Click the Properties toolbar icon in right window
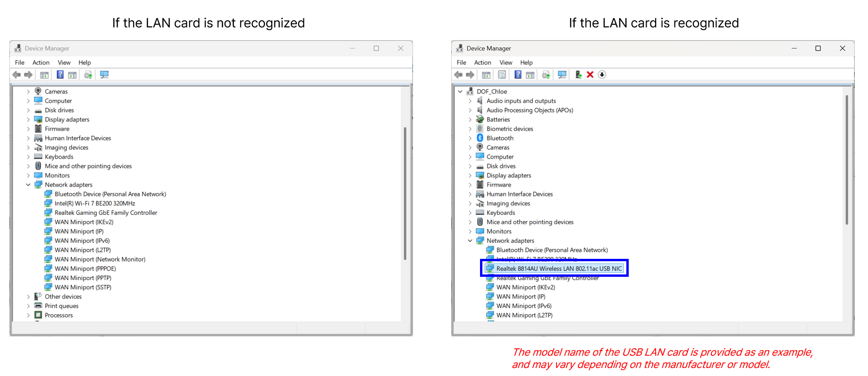This screenshot has width=868, height=376. 502,75
